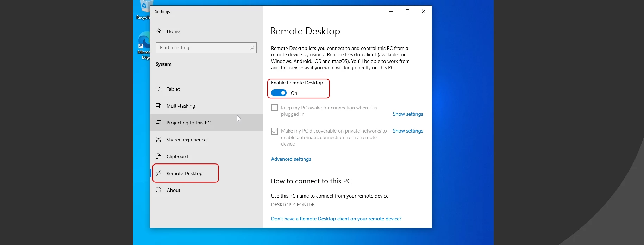Open the Microsoft Edge desktop shortcut
This screenshot has width=644, height=245.
(144, 46)
